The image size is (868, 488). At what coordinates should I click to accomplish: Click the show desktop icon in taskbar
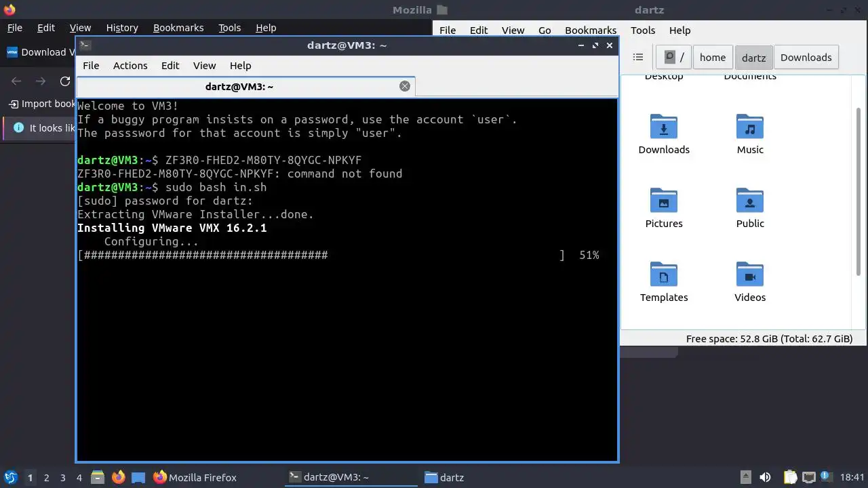pos(138,477)
